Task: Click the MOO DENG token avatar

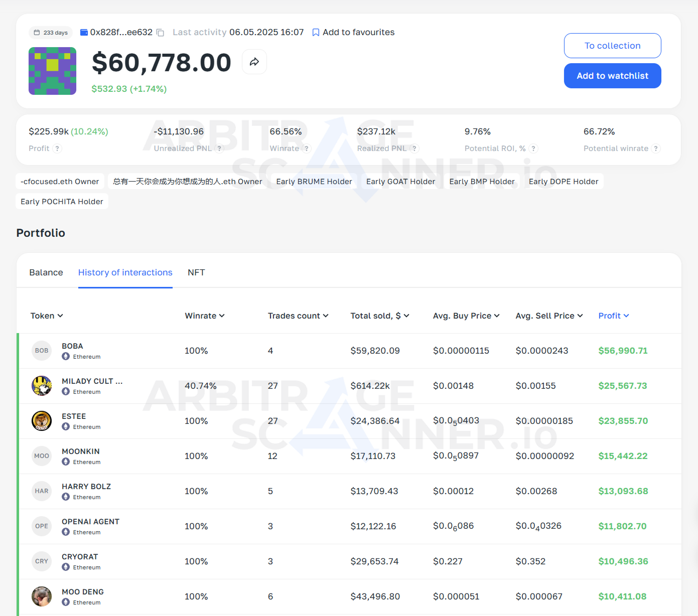Action: tap(42, 596)
